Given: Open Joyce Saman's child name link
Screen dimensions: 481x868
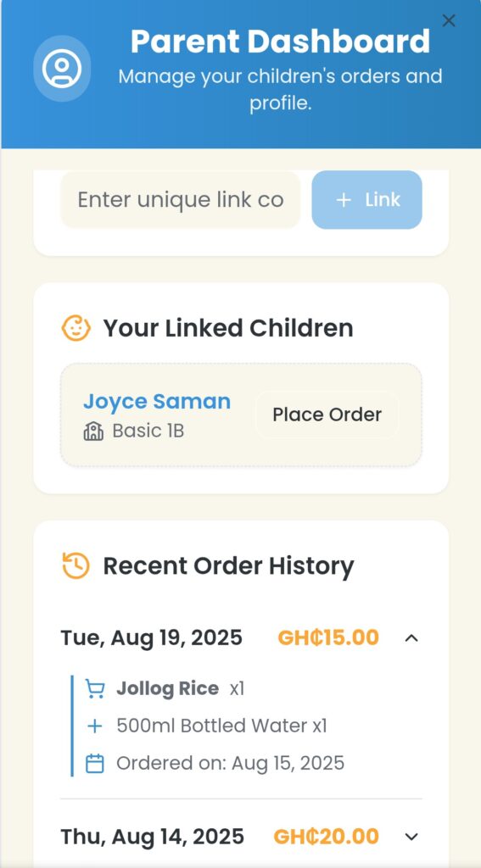Looking at the screenshot, I should pos(157,401).
